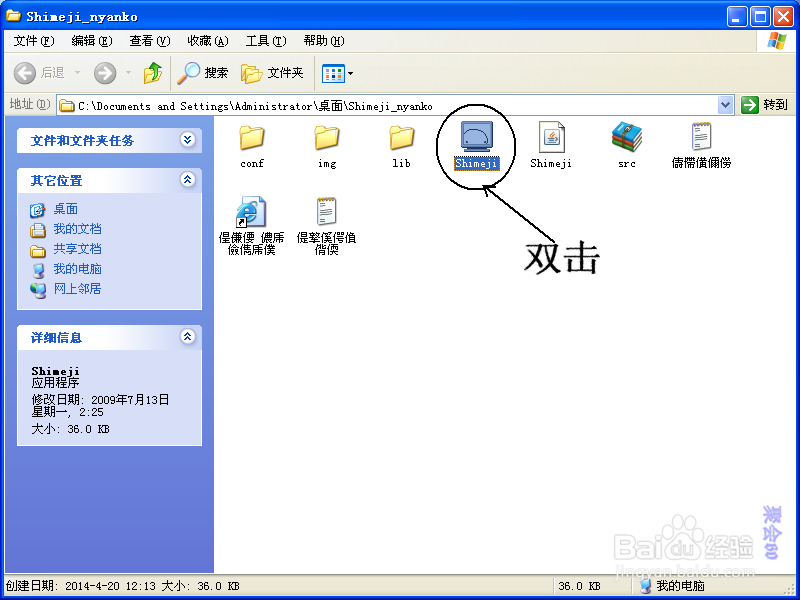Click the folder icon in address bar
800x600 pixels.
[66, 106]
